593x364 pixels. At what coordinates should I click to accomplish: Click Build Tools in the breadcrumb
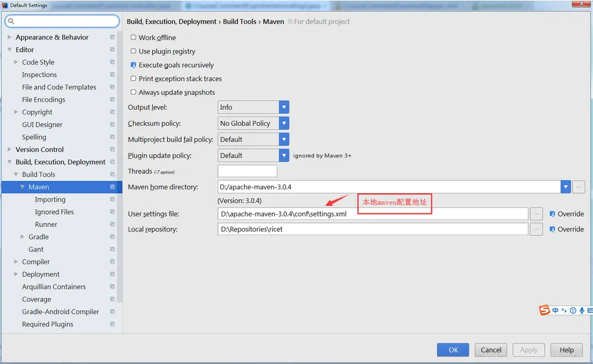(x=239, y=22)
